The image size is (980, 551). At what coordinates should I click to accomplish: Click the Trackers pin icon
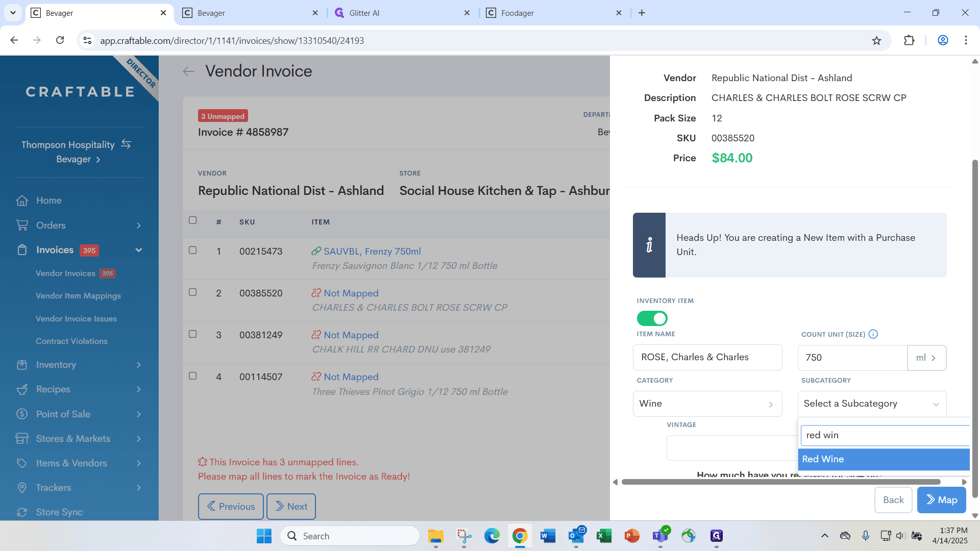[22, 488]
